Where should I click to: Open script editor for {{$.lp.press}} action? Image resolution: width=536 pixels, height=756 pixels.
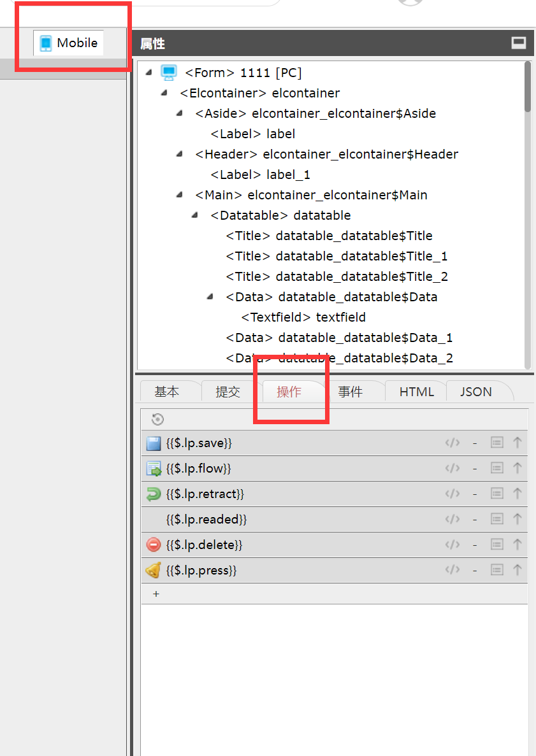click(452, 571)
